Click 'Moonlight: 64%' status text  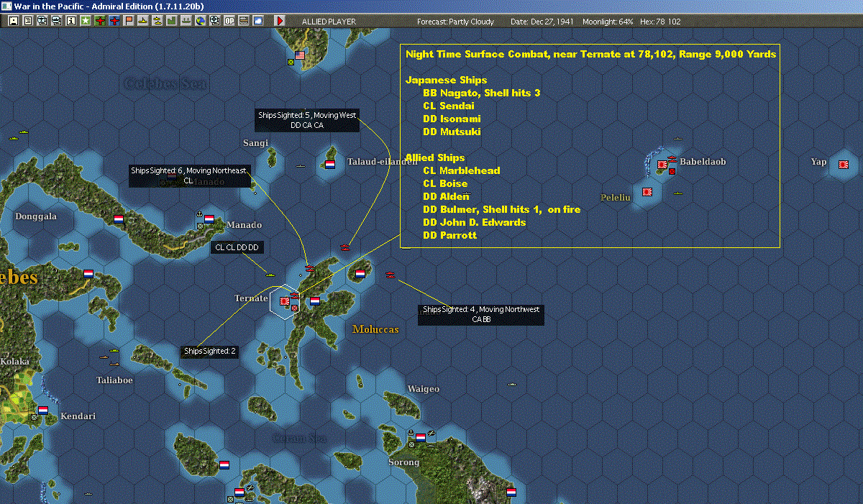pos(608,22)
